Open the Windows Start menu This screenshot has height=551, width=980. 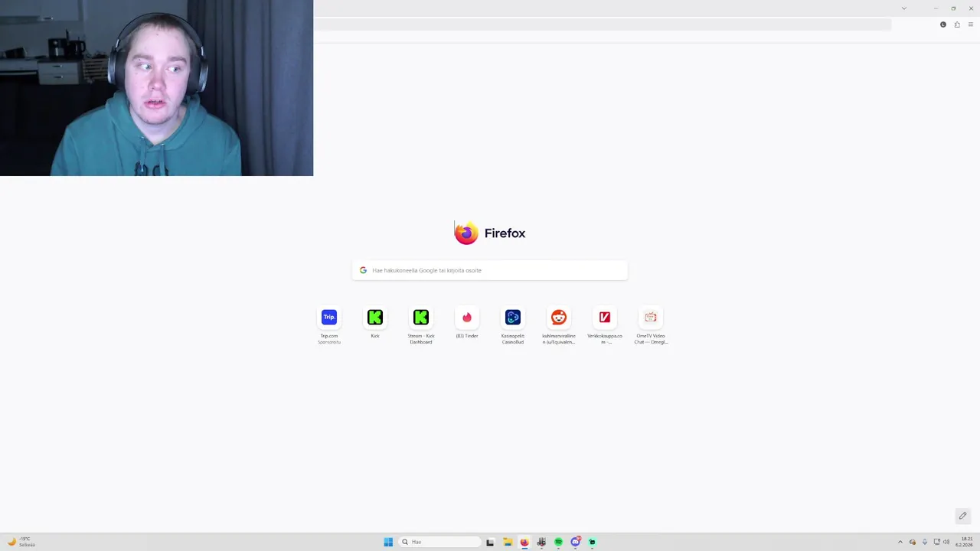click(x=388, y=542)
